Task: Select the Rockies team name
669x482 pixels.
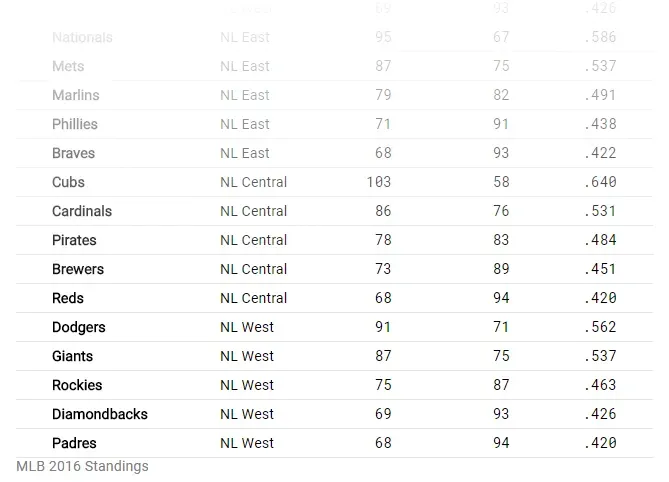Action: pyautogui.click(x=77, y=385)
